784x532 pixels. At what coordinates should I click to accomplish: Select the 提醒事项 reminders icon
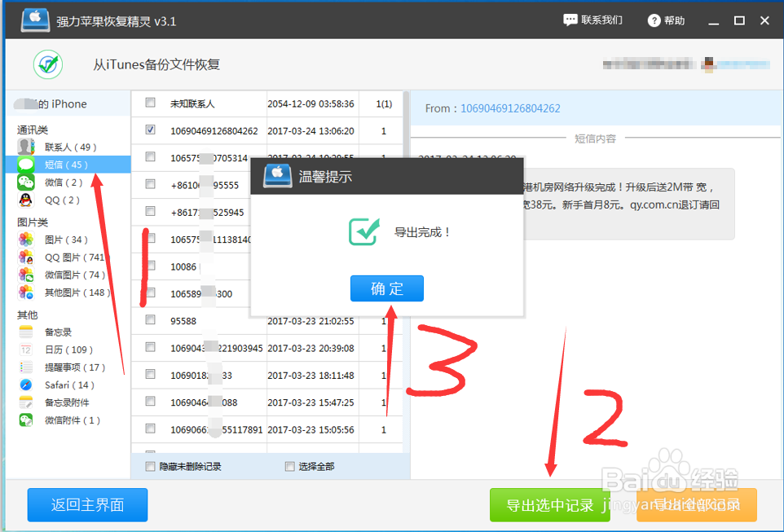pos(28,367)
